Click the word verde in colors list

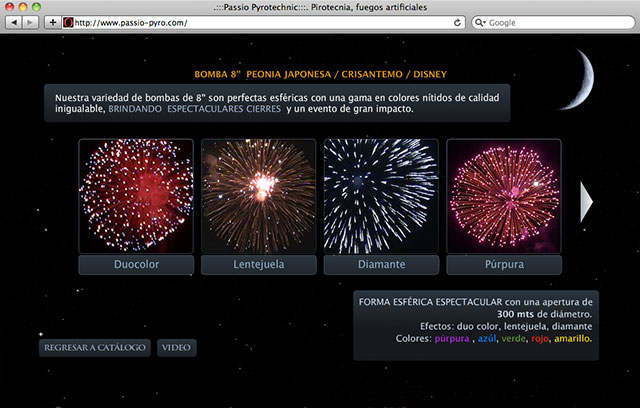(x=513, y=339)
